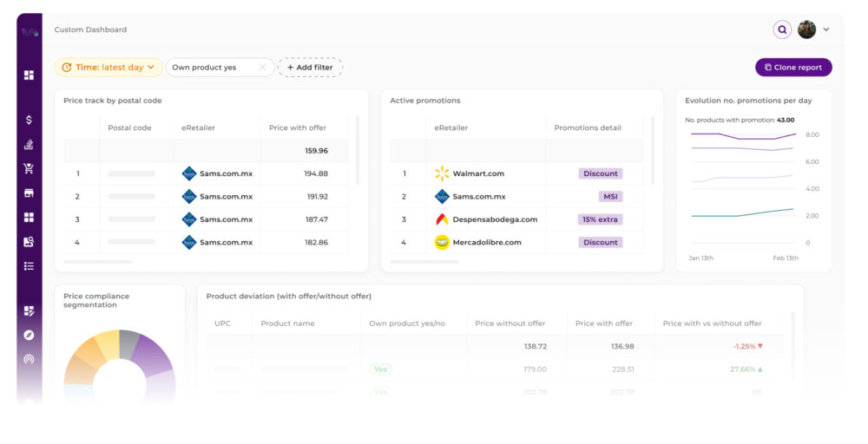Click the Add filter button
This screenshot has height=444, width=868.
point(310,68)
